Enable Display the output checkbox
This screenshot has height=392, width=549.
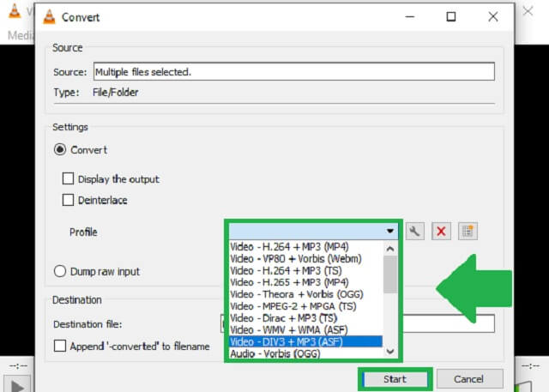(68, 179)
